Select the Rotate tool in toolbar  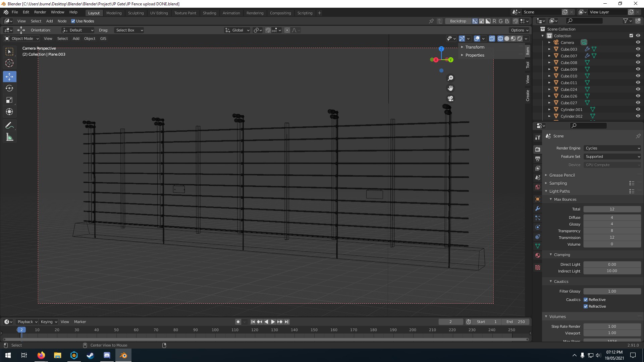click(x=9, y=88)
